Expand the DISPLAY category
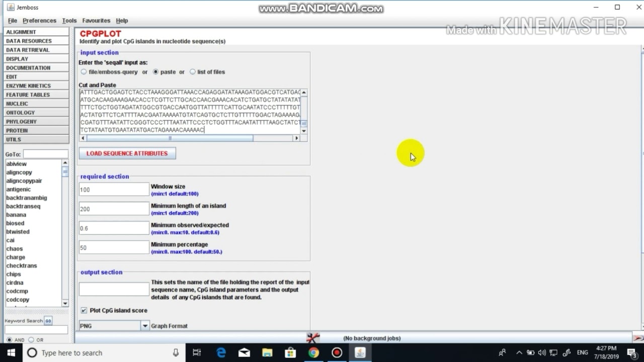 [36, 59]
